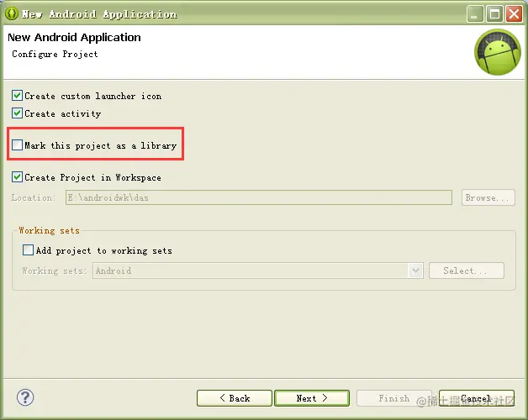Click the Android robot logo icon
The image size is (528, 420).
click(x=498, y=52)
